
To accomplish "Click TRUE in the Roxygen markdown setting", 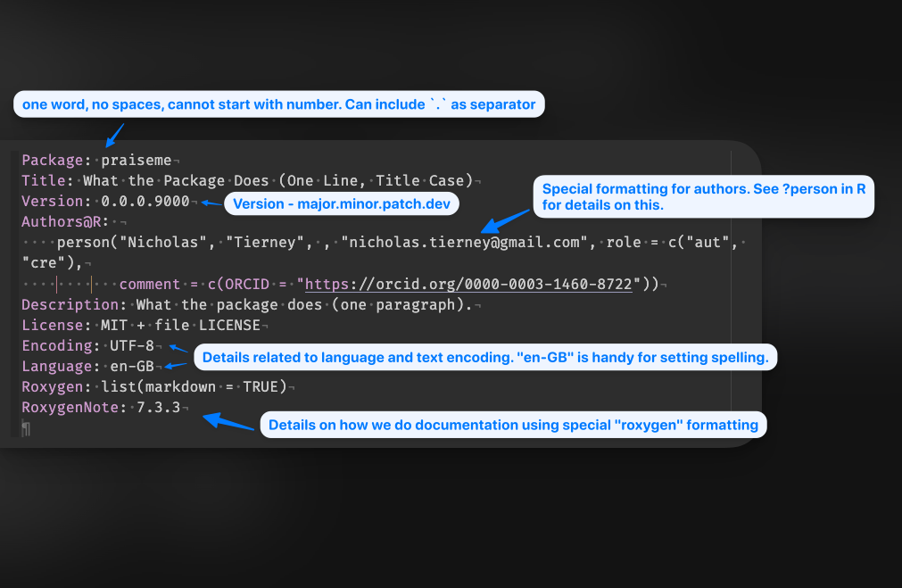I will point(266,386).
